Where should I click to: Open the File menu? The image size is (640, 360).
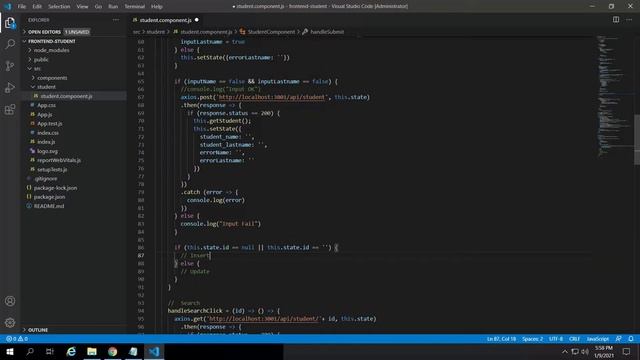coord(22,7)
